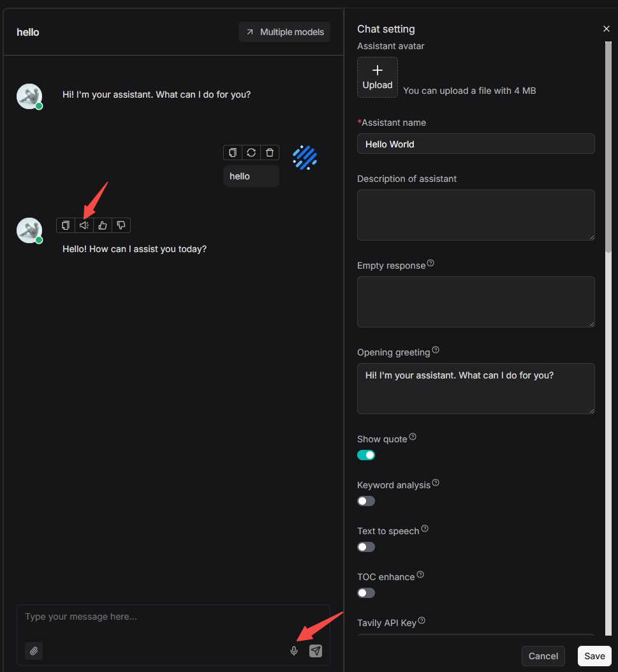Turn on Text to speech
This screenshot has width=618, height=672.
(366, 547)
